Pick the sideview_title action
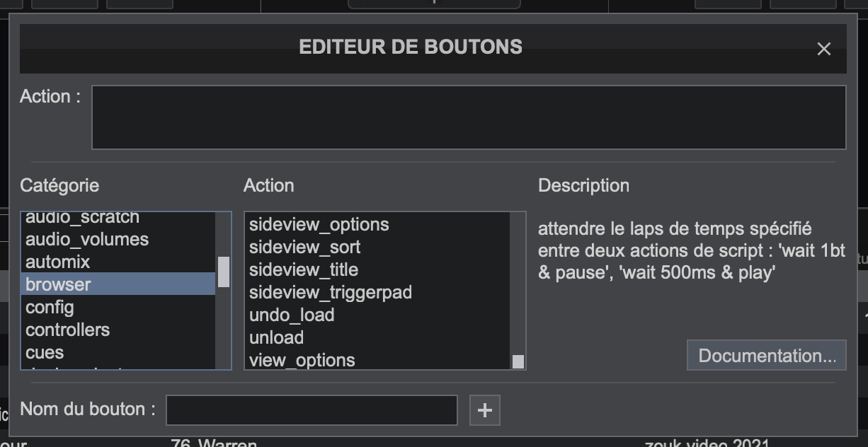 (303, 269)
